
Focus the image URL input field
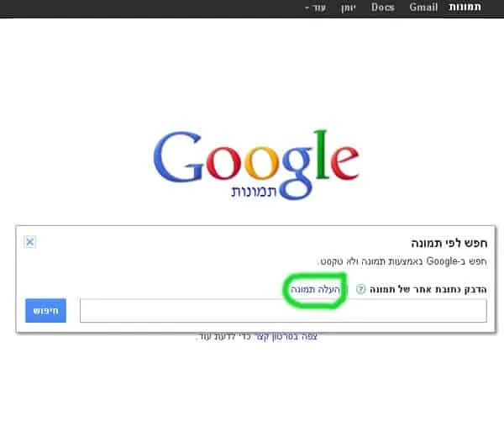(283, 311)
